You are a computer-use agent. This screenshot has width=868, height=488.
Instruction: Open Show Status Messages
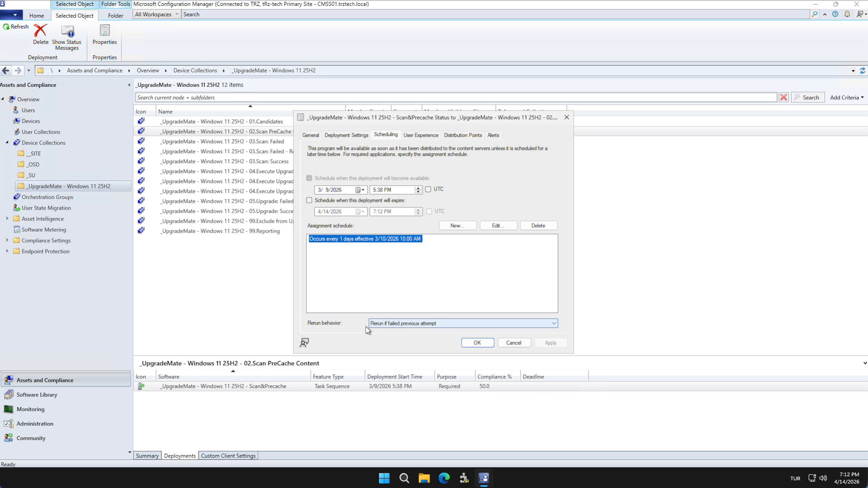(x=67, y=38)
